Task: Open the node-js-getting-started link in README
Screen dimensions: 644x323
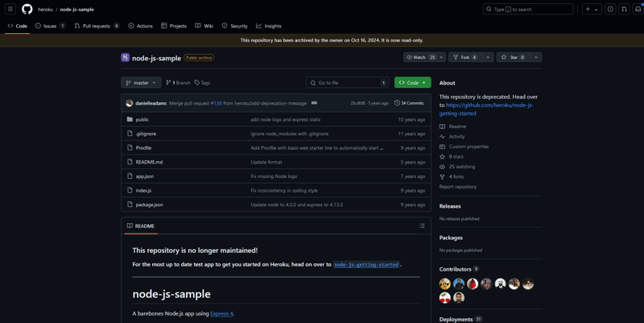Action: pyautogui.click(x=366, y=264)
